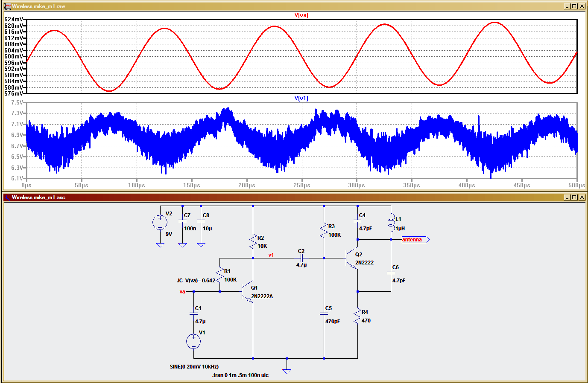Image resolution: width=588 pixels, height=383 pixels.
Task: Click the V(v1) trace label
Action: pyautogui.click(x=301, y=98)
